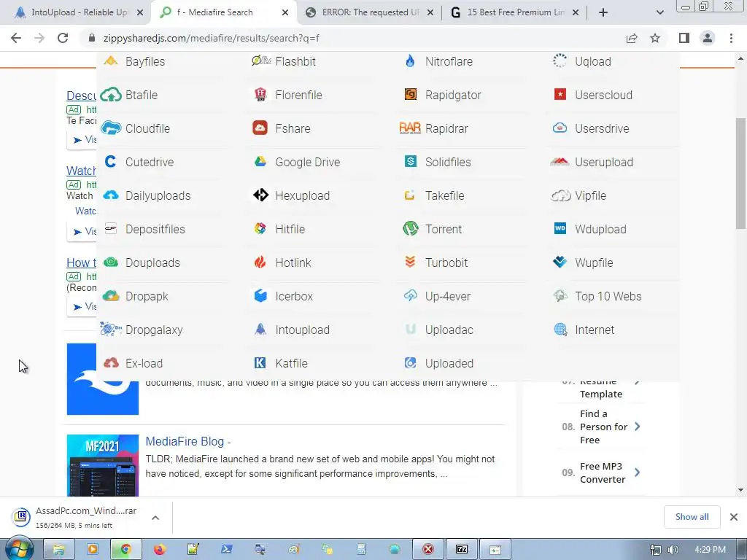
Task: Select the Fshare icon
Action: (x=260, y=128)
